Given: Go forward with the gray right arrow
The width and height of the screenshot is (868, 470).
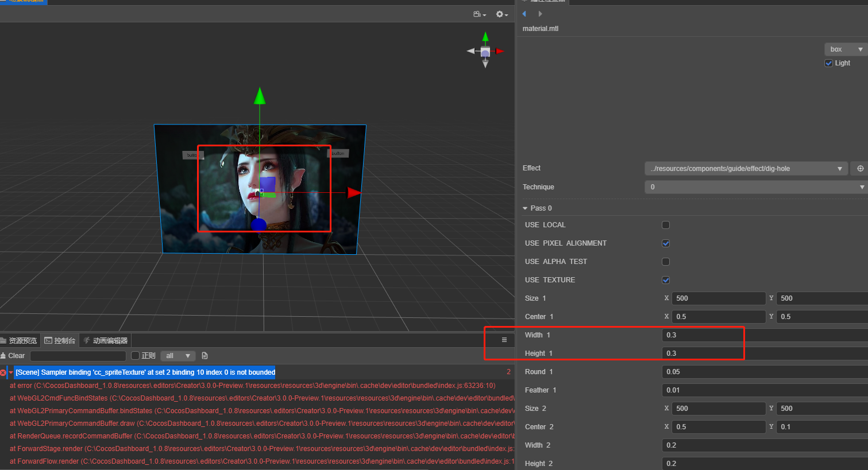Looking at the screenshot, I should 540,14.
